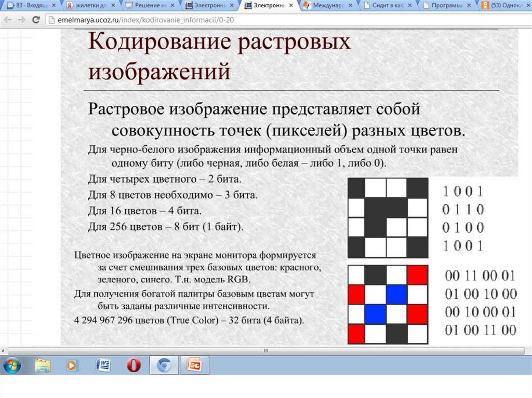Click the heading 'Кодирование растровых изображений'
532x398 pixels.
(x=219, y=56)
